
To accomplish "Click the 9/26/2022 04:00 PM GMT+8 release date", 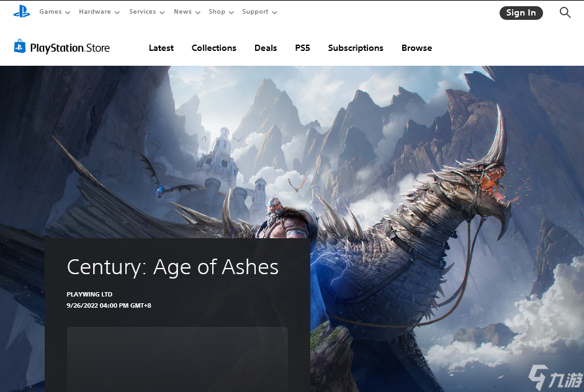I will [x=109, y=306].
